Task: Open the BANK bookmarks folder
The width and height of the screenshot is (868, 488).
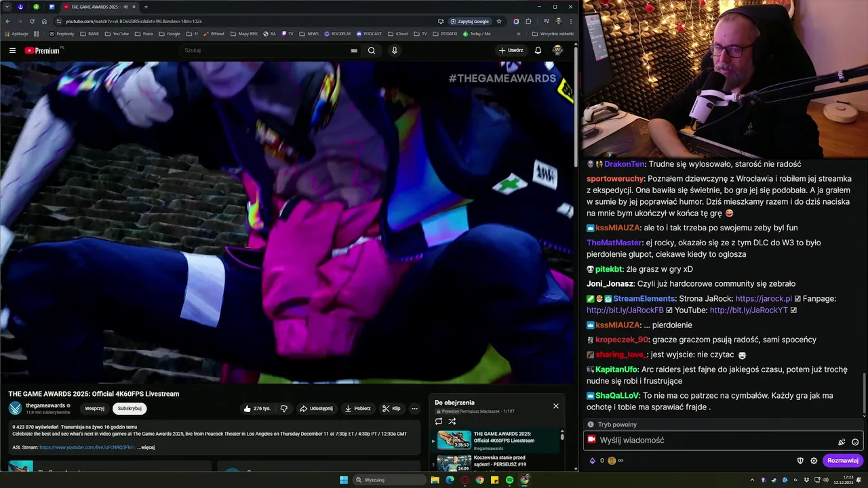Action: pos(90,33)
